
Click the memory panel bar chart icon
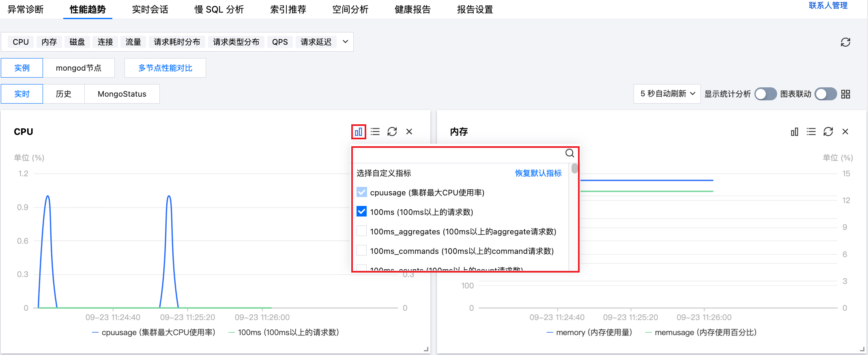click(x=795, y=132)
